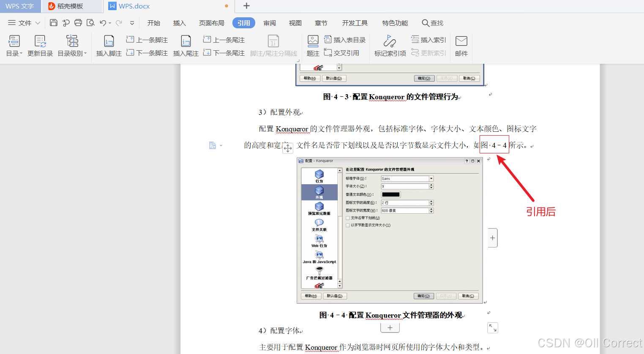Click the line starting 主要用于配置 Konqueror
This screenshot has height=354, width=644.
click(372, 347)
